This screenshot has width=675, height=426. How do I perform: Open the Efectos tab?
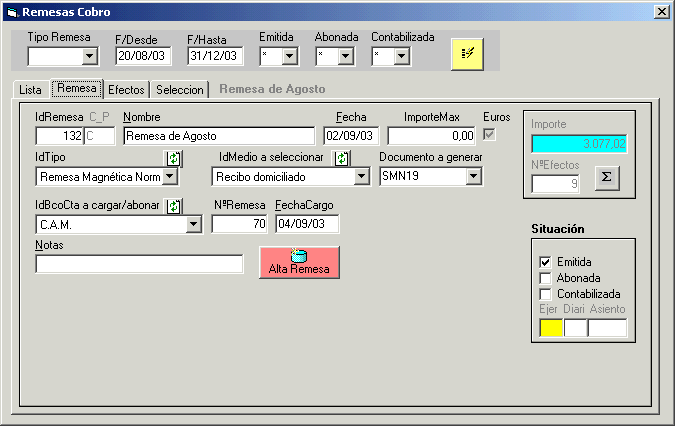126,89
